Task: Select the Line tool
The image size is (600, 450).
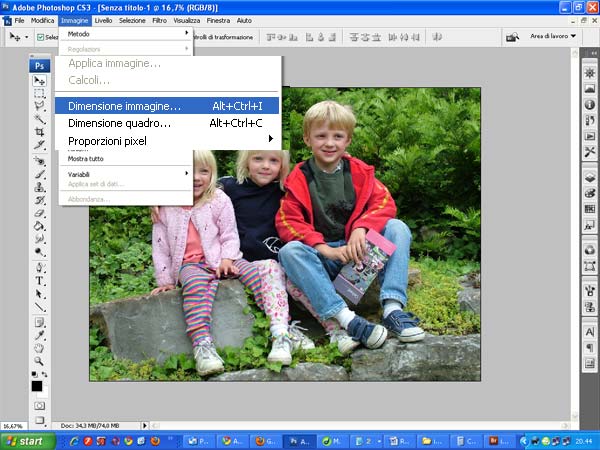Action: coord(39,307)
